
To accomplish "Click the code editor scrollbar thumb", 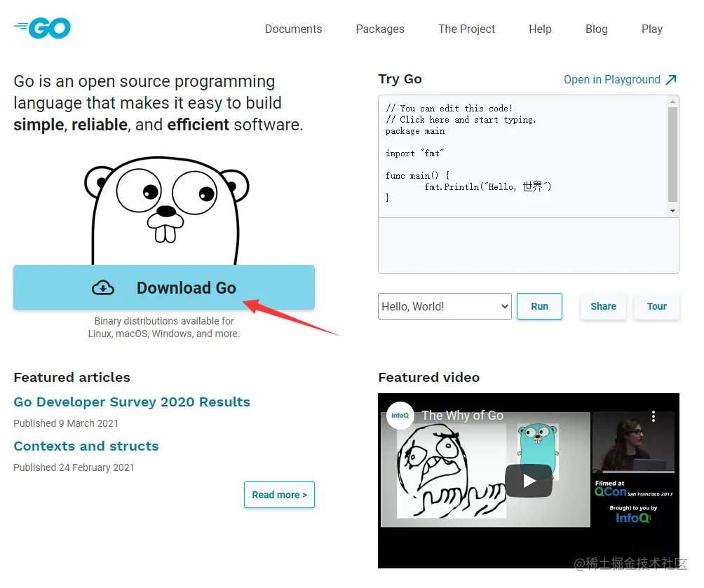I will click(672, 155).
